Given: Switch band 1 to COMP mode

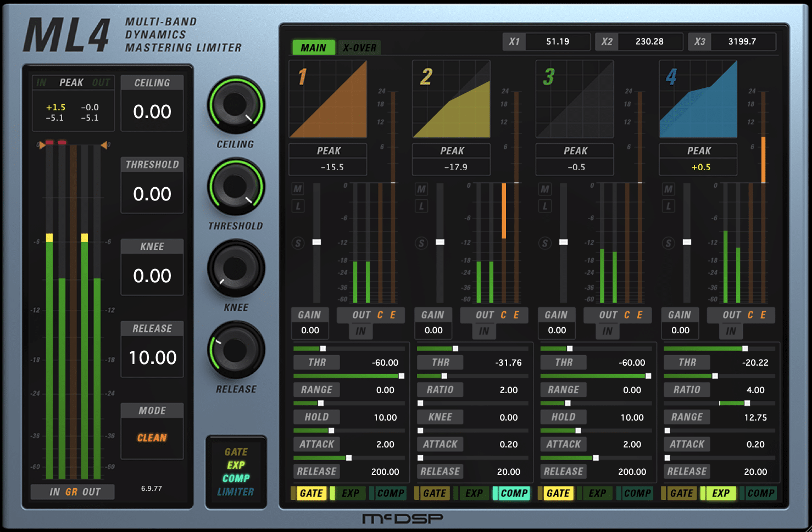Looking at the screenshot, I should click(390, 493).
